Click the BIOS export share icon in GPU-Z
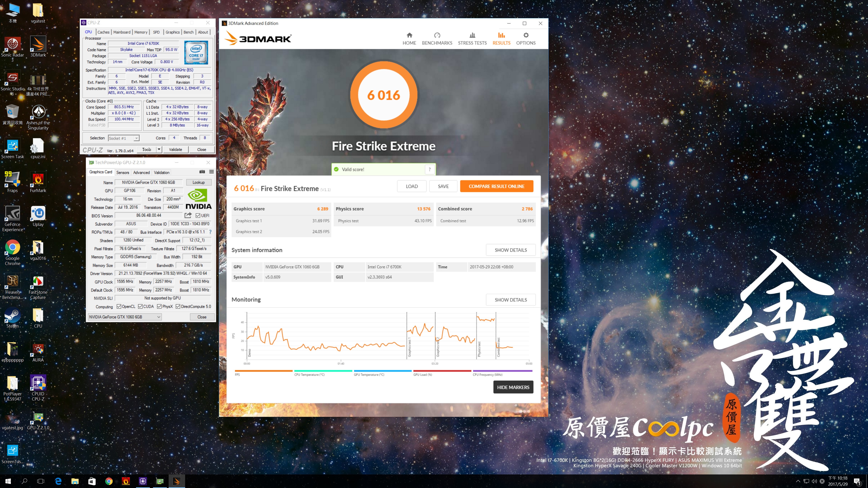The width and height of the screenshot is (868, 488). click(188, 215)
